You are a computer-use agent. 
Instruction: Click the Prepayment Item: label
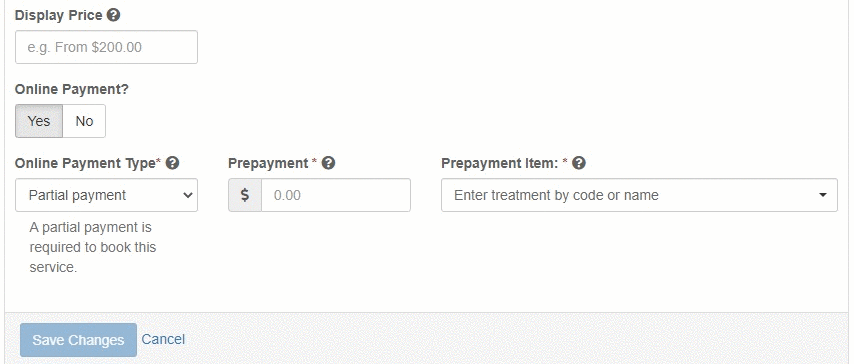coord(504,163)
